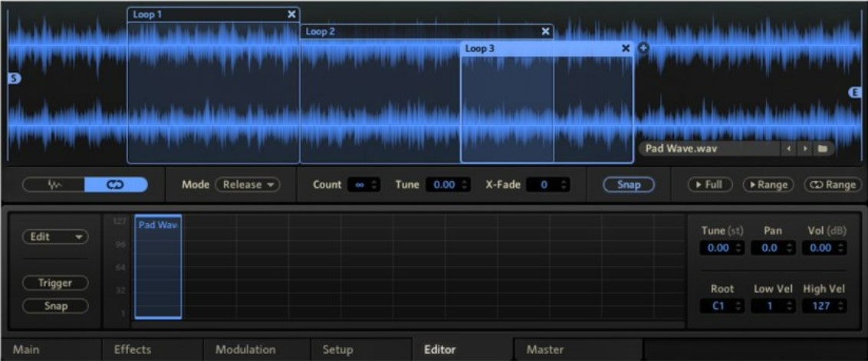Close Loop 3 via its X icon

click(x=626, y=48)
